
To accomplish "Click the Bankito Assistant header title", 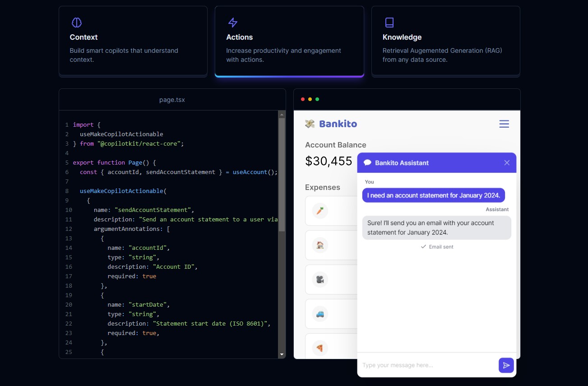I will click(402, 163).
